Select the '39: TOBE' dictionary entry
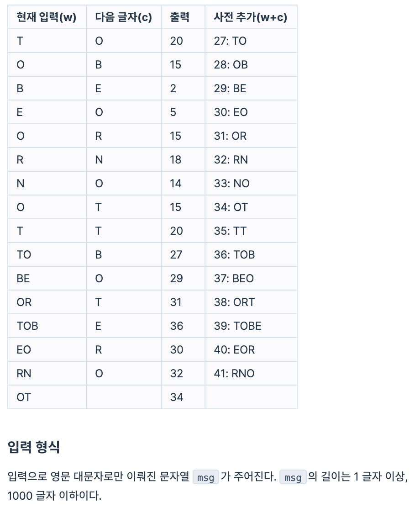The height and width of the screenshot is (518, 420). tap(237, 326)
